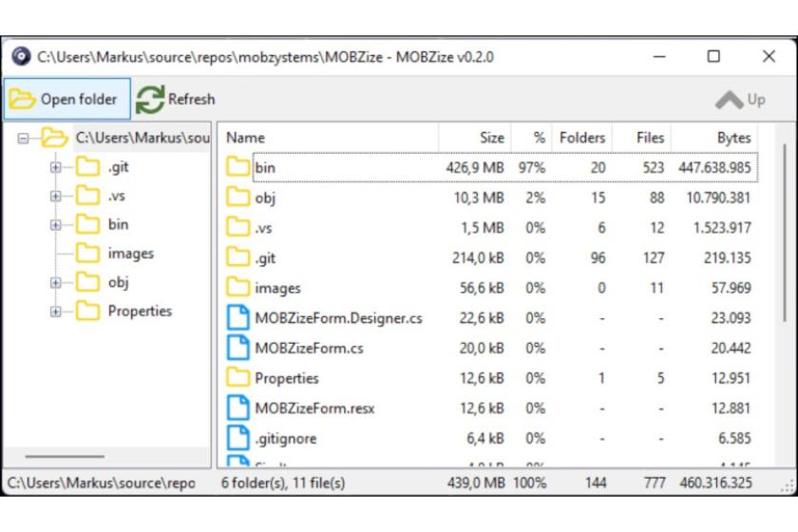Click the .git folder icon in tree
798x532 pixels.
point(87,166)
